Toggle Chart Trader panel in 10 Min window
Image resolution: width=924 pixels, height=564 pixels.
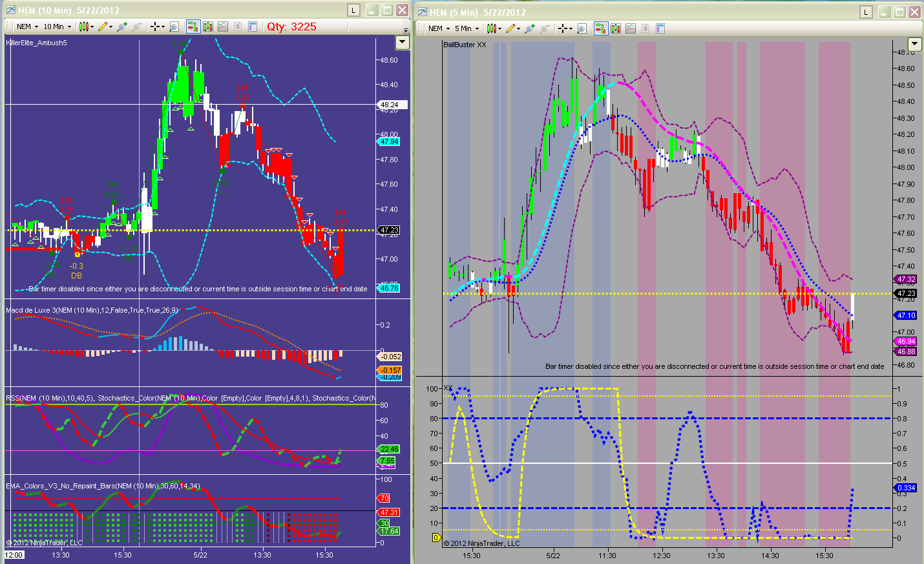tap(193, 26)
